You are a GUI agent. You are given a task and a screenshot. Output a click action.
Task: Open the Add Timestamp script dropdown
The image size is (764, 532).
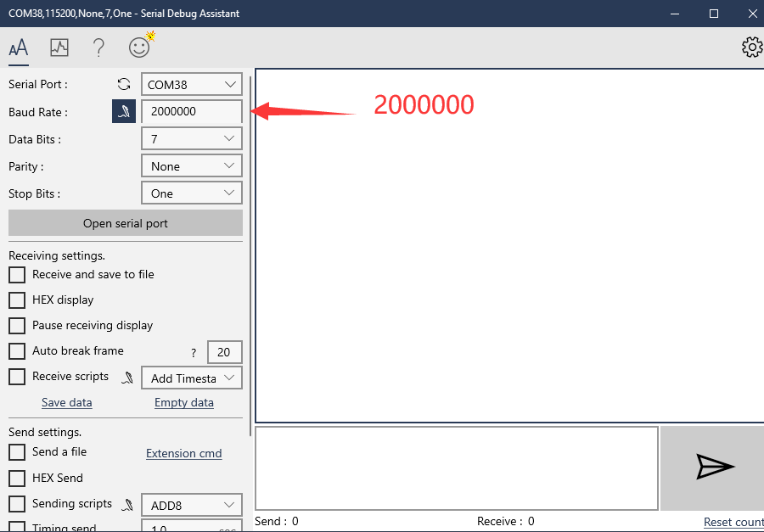coord(192,378)
